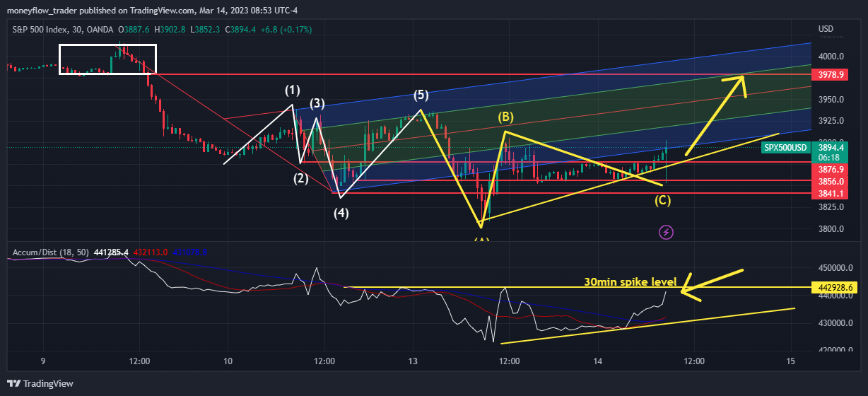
Task: Click the date label 14 on time axis
Action: coord(598,361)
